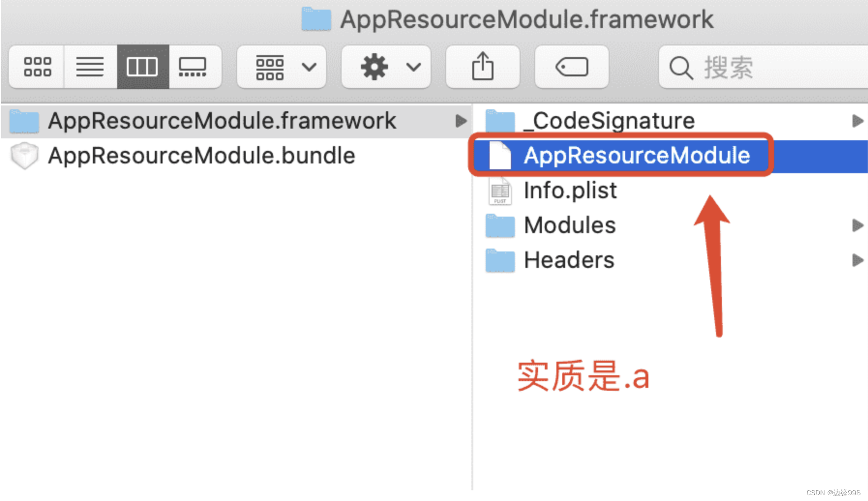Switch to gallery view

coord(193,67)
